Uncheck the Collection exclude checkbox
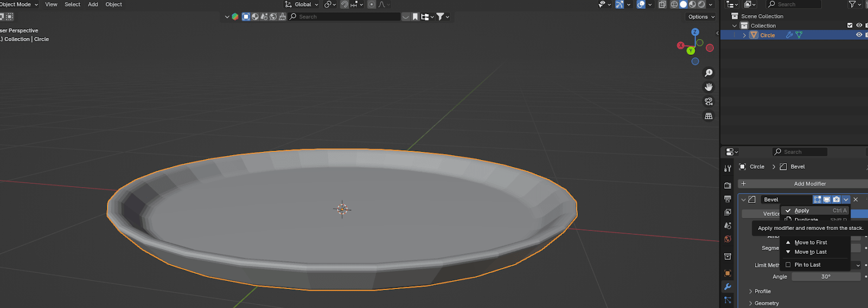868x308 pixels. 850,25
